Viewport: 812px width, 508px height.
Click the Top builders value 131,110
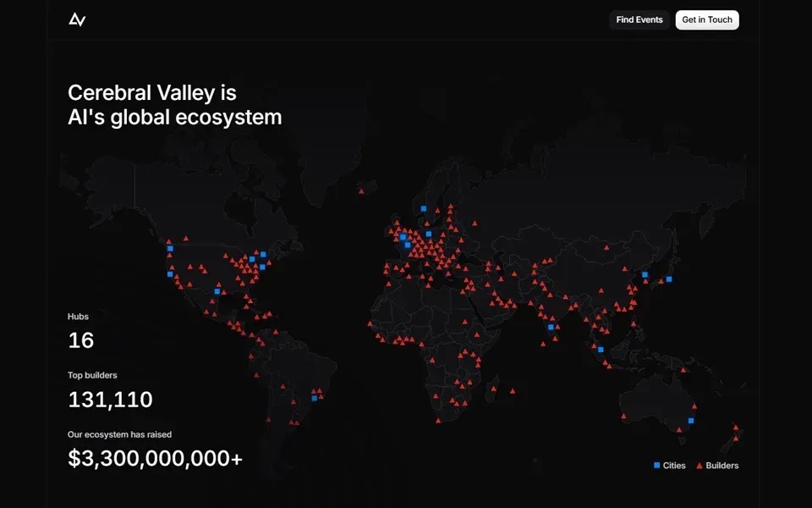click(110, 400)
